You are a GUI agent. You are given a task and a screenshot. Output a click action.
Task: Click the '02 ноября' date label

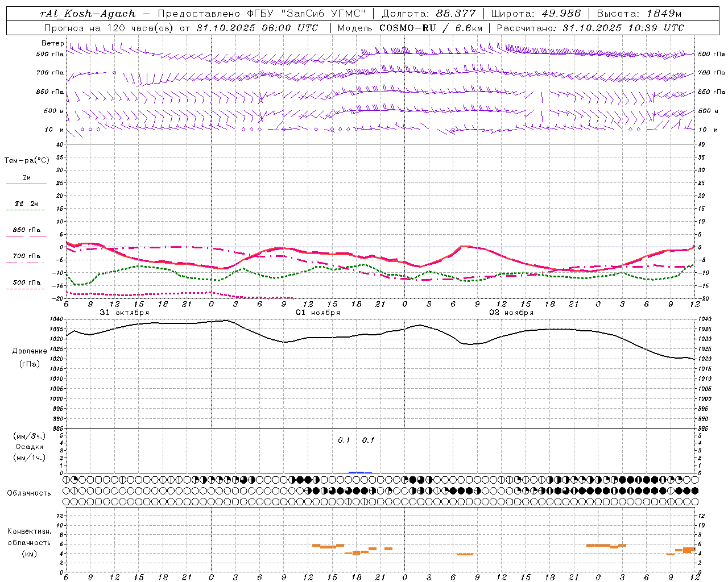pyautogui.click(x=511, y=313)
